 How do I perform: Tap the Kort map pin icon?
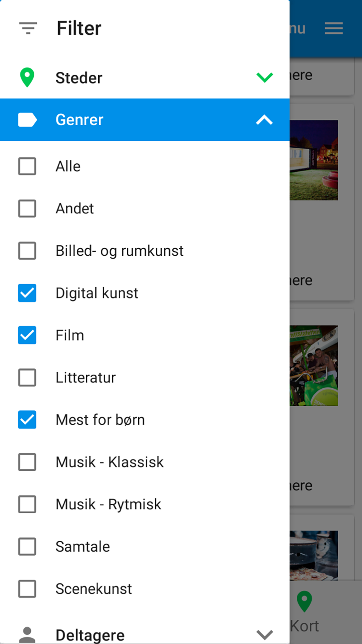[x=304, y=602]
